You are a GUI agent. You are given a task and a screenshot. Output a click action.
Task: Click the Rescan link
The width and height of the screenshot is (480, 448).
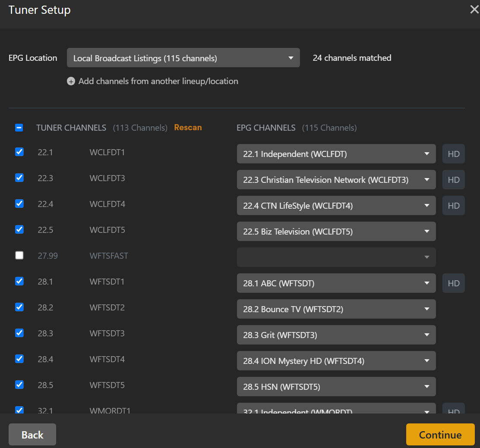188,128
